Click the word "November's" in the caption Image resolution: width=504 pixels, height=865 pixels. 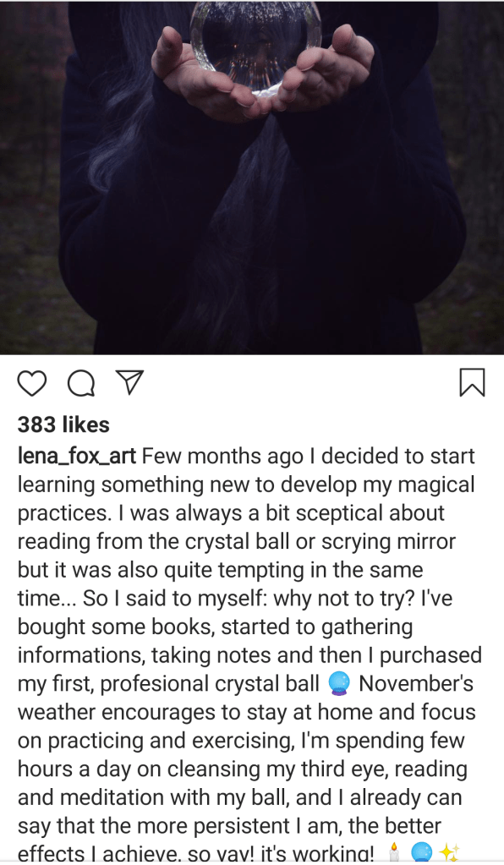pos(416,683)
